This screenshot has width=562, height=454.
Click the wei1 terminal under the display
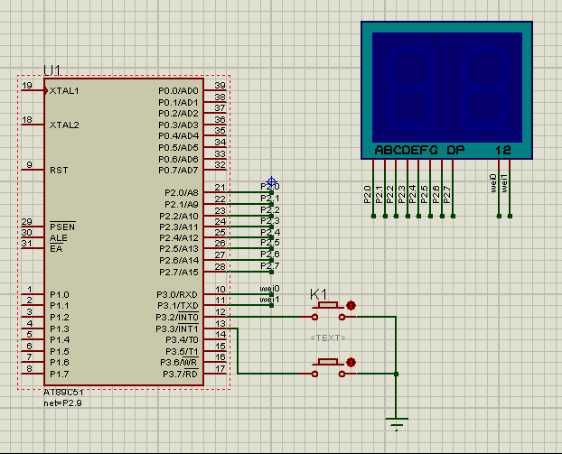[510, 216]
